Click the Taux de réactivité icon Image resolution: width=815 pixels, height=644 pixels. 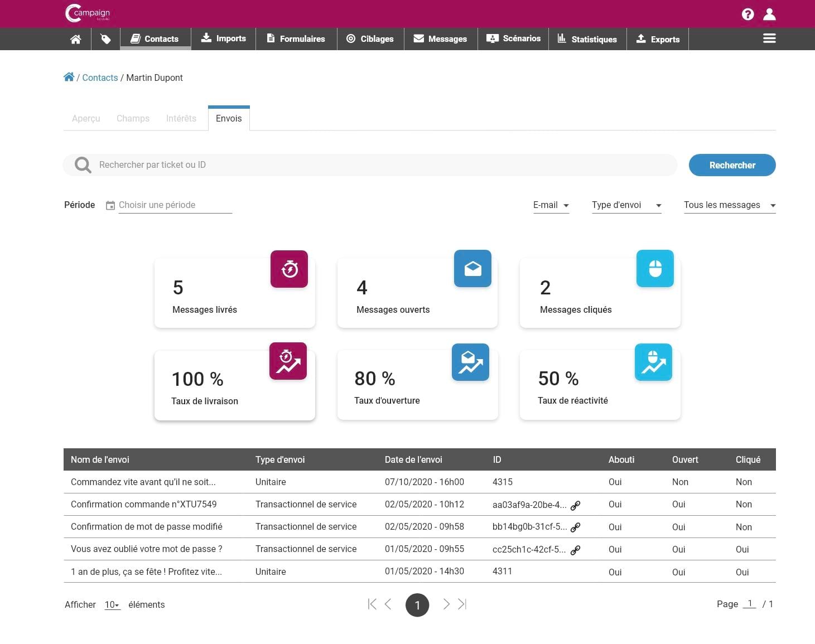click(653, 362)
